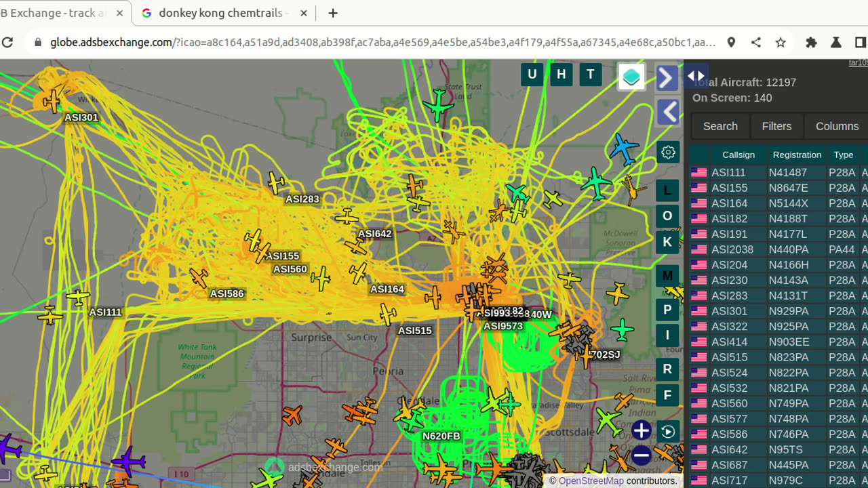
Task: Open Chrome Labs flask icon
Action: [836, 42]
